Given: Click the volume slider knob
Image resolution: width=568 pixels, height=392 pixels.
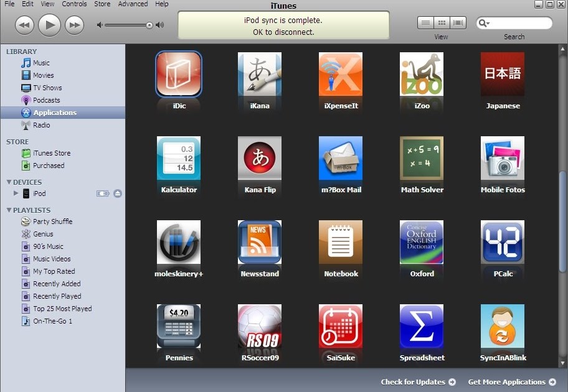Looking at the screenshot, I should pyautogui.click(x=149, y=25).
